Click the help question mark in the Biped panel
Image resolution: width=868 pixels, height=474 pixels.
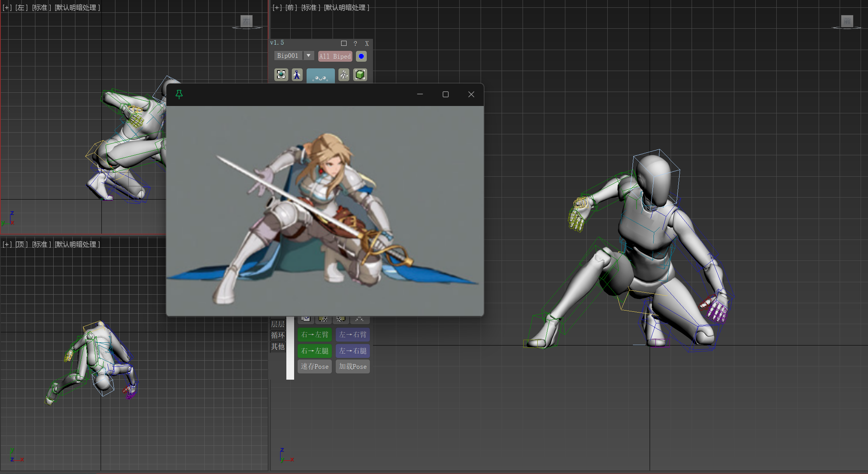(x=355, y=43)
